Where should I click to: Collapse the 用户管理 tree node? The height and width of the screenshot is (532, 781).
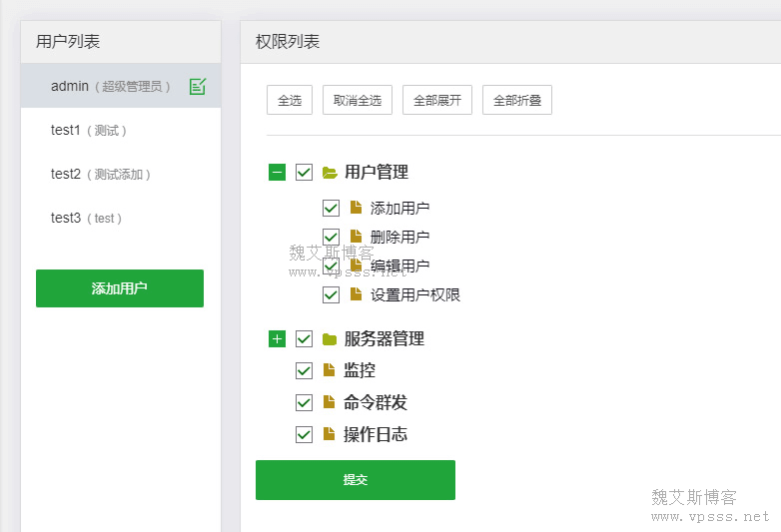(277, 173)
